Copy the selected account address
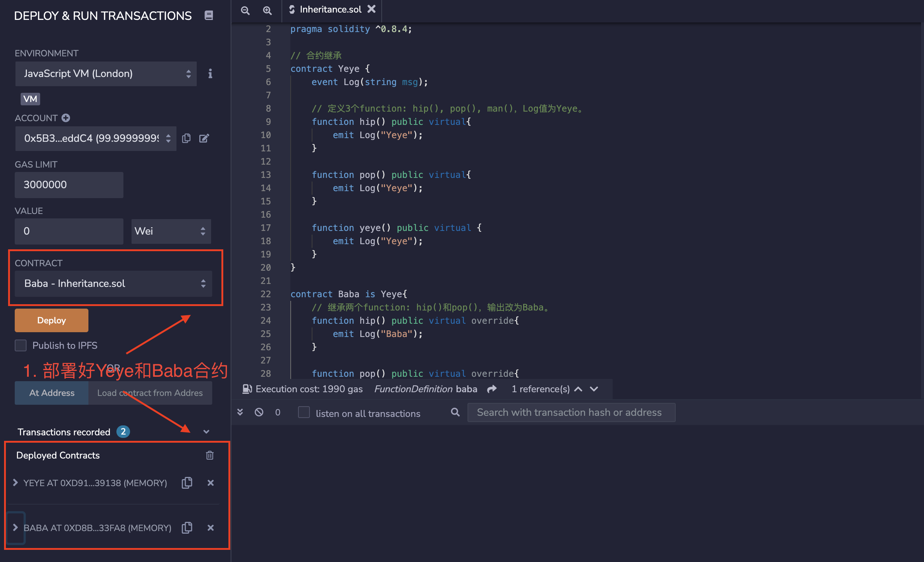Screen dimensions: 924x562 click(186, 138)
